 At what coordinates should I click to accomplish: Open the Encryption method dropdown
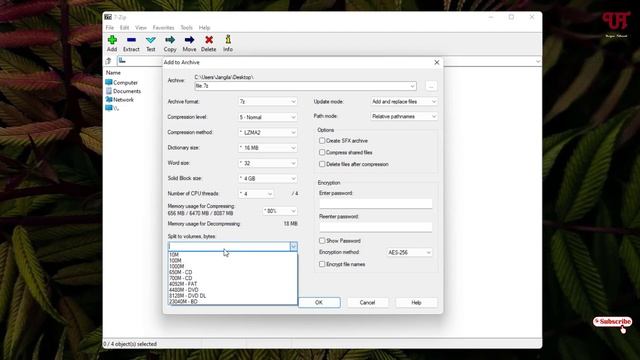[x=409, y=253]
